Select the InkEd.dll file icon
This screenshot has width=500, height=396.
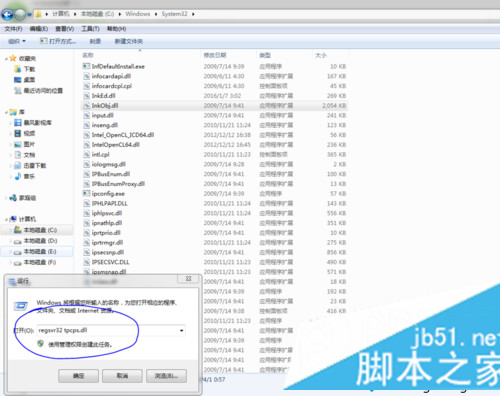[86, 96]
